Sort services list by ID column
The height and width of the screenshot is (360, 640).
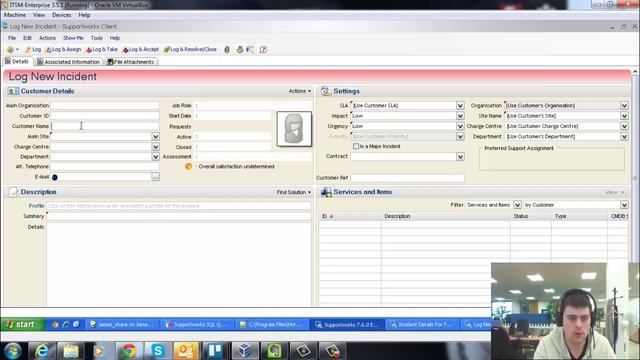coord(351,216)
